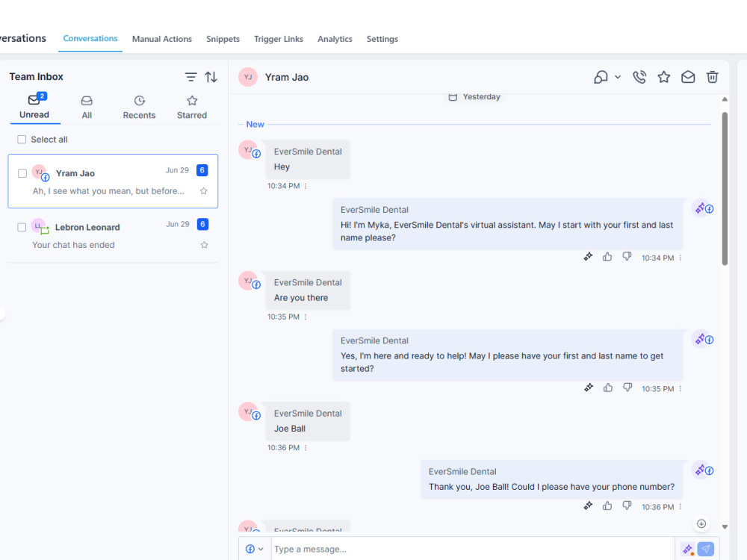Click AI sparkle icon under 10:35 PM reply
This screenshot has width=747, height=560.
tap(589, 388)
